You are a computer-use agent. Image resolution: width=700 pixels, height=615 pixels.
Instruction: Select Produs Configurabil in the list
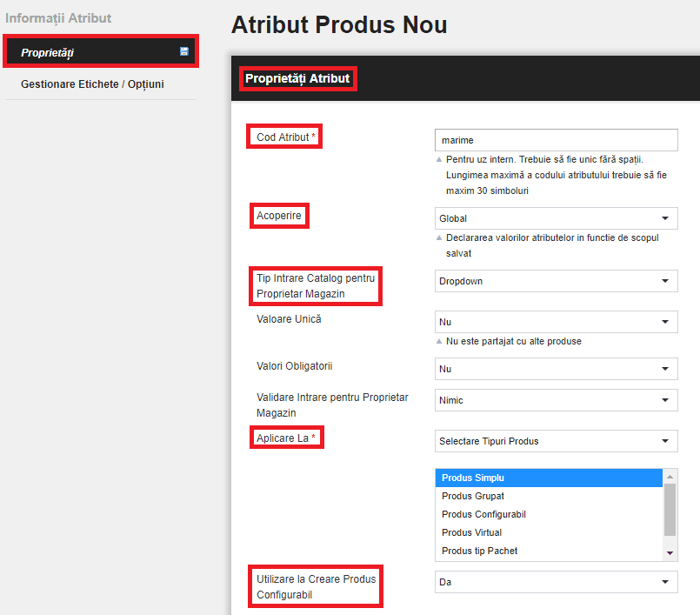549,514
